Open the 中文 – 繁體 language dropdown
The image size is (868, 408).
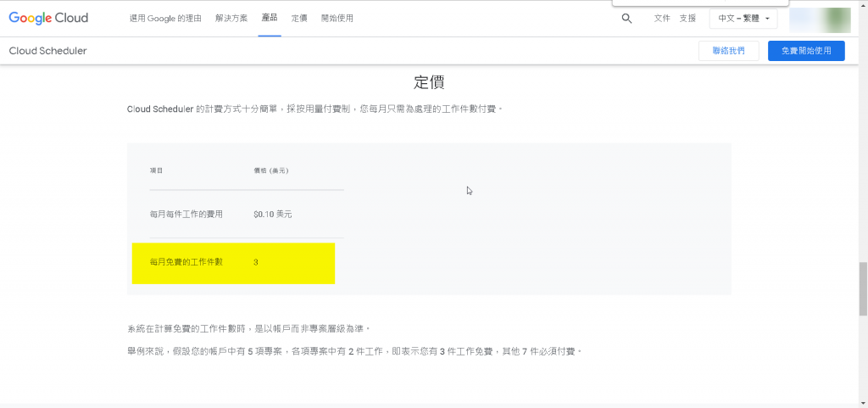pyautogui.click(x=743, y=19)
